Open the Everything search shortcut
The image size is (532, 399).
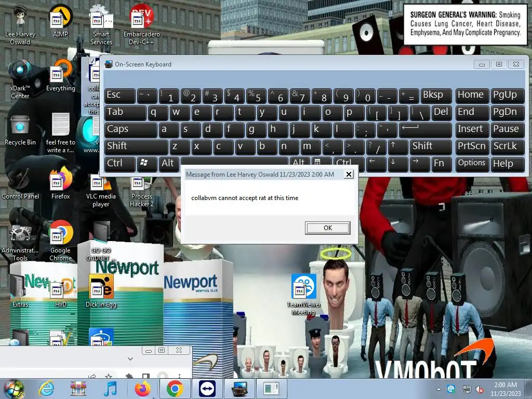pos(60,75)
